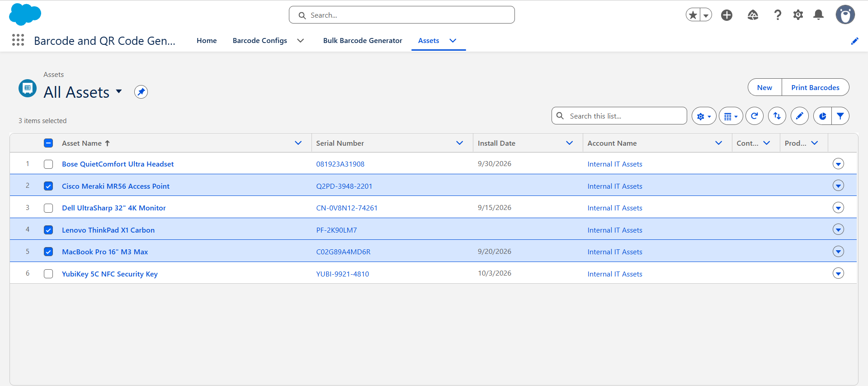The image size is (868, 386).
Task: Open Serial Number column actions chevron
Action: pyautogui.click(x=460, y=143)
